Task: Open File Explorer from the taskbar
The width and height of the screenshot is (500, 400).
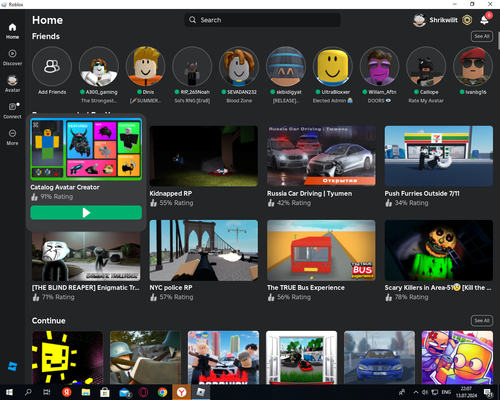Action: [86, 392]
